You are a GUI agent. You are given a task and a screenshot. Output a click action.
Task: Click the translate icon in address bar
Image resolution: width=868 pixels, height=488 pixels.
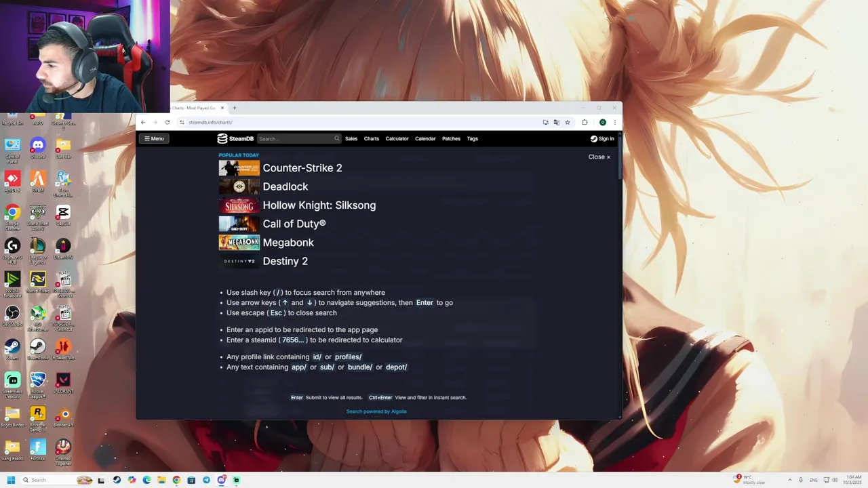557,122
